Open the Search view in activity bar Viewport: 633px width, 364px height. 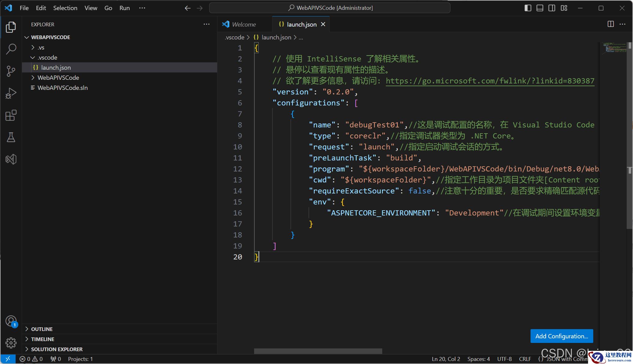(x=11, y=49)
